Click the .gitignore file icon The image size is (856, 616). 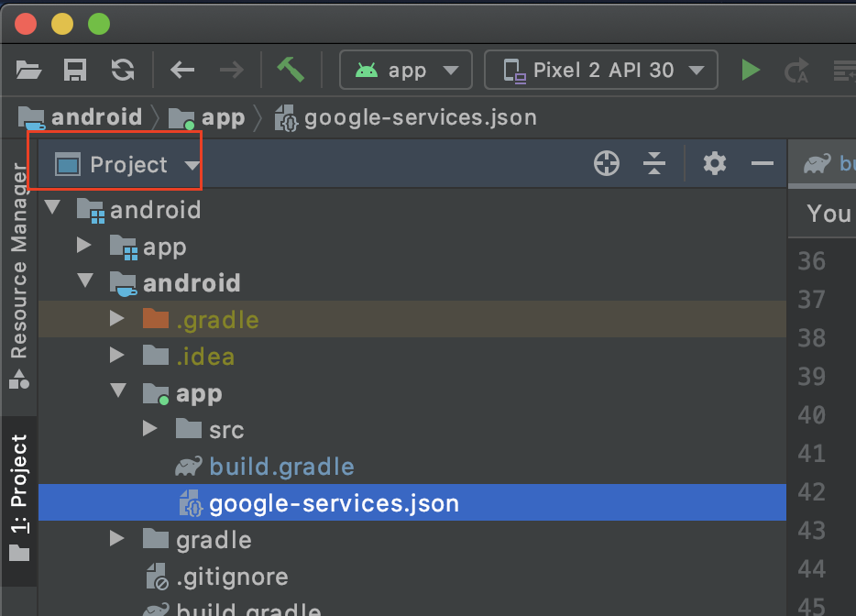[x=158, y=577]
